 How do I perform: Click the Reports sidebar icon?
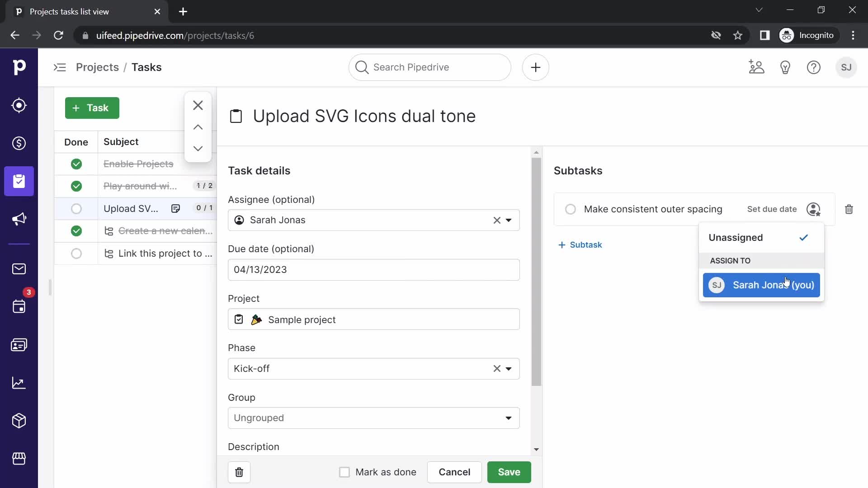click(x=19, y=385)
